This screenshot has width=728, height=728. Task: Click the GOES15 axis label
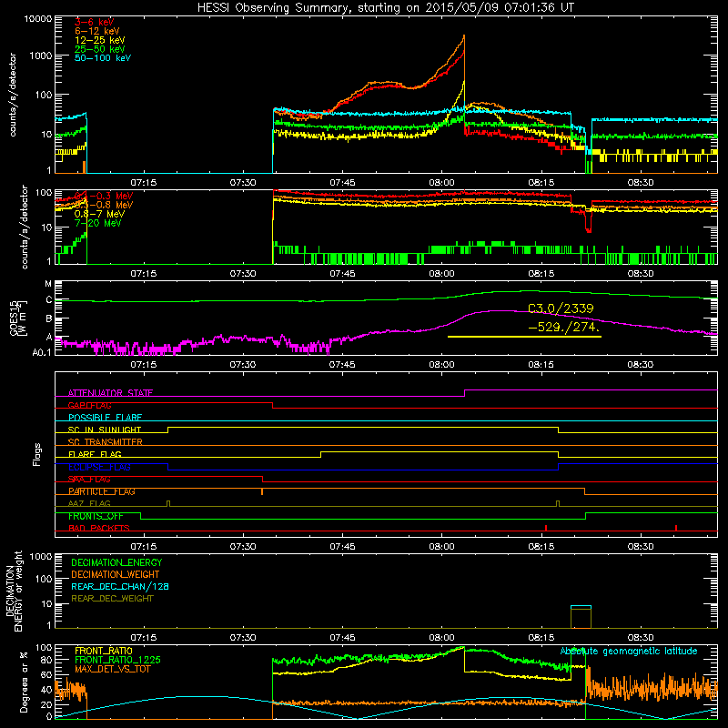15,318
